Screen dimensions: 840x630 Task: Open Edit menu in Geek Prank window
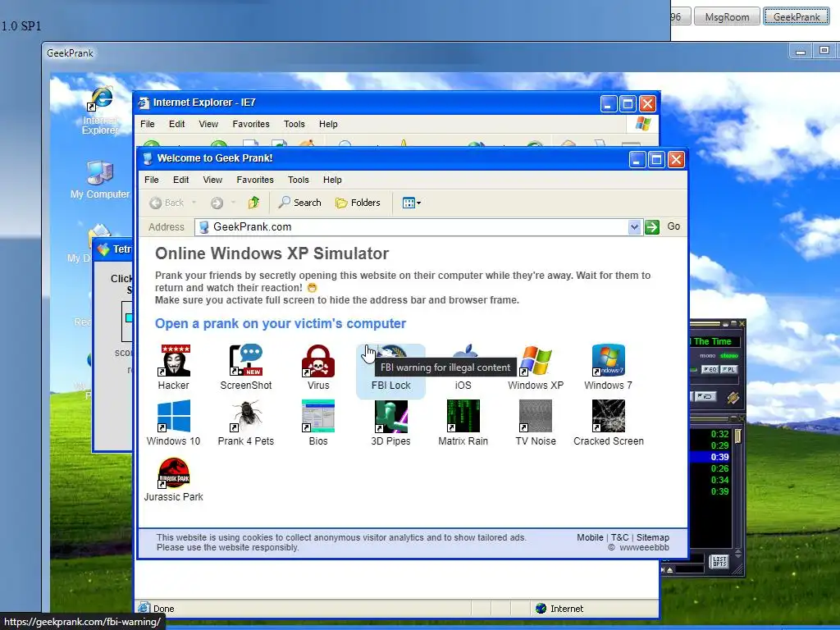click(180, 180)
